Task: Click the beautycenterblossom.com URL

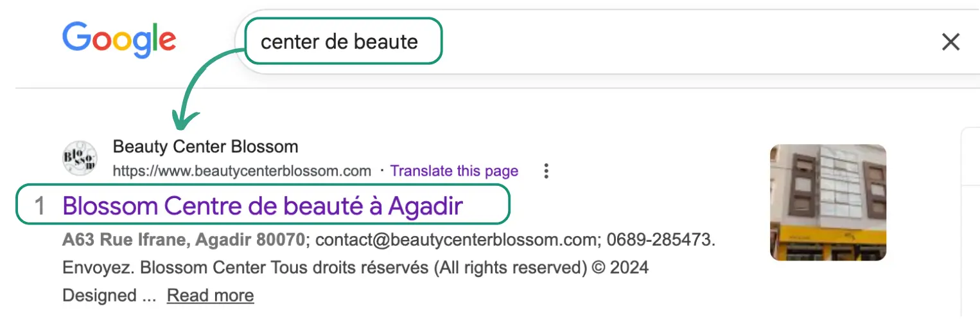Action: [x=242, y=171]
